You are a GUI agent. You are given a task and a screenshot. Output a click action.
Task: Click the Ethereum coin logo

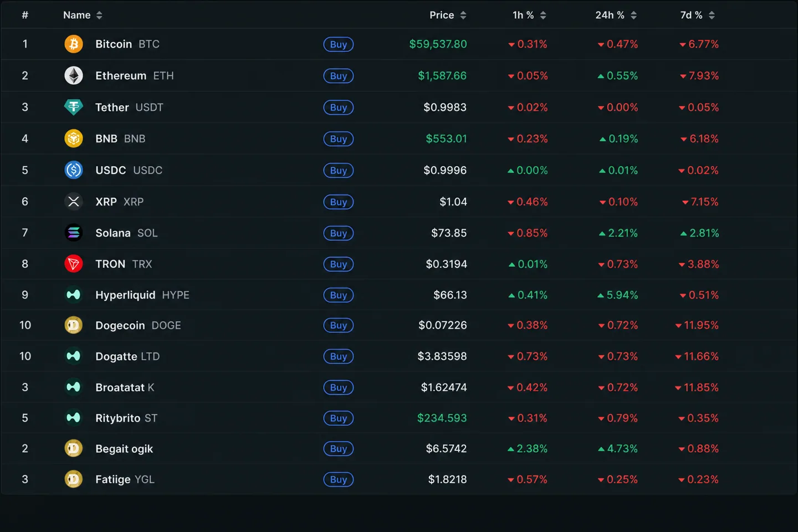(74, 75)
